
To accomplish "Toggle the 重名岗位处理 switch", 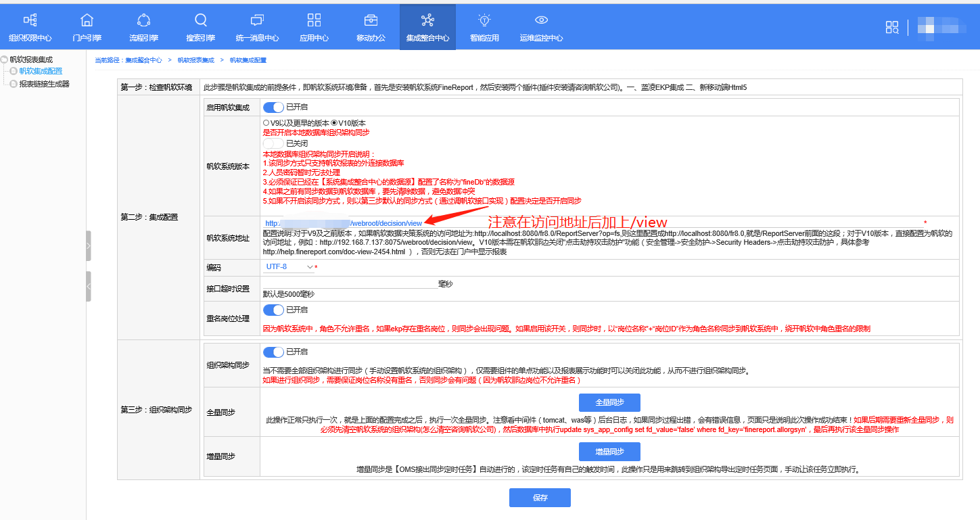I will (x=273, y=310).
